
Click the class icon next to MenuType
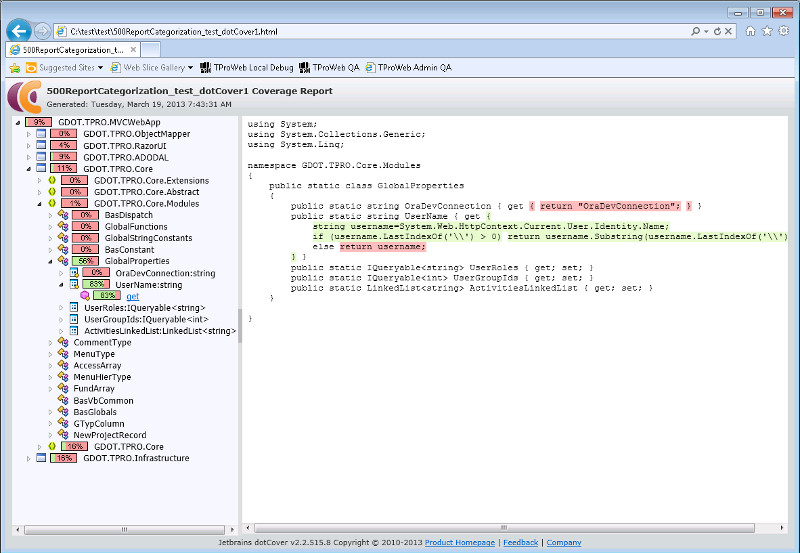(63, 354)
